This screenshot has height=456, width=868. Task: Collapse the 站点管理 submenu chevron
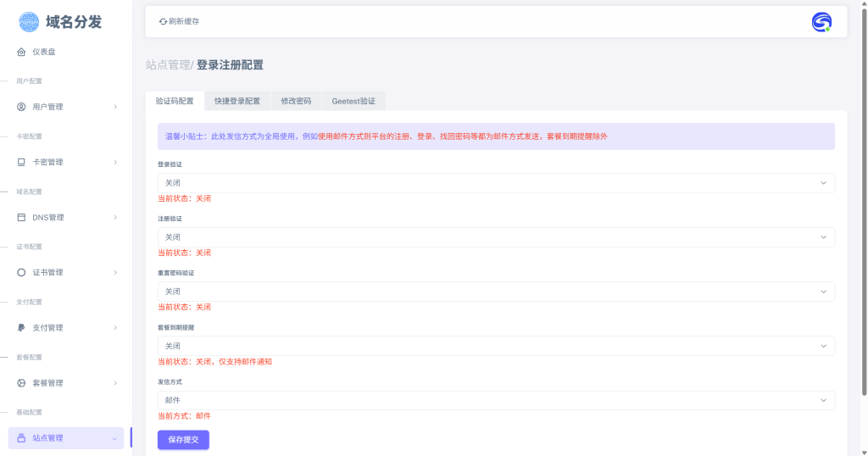pos(114,439)
